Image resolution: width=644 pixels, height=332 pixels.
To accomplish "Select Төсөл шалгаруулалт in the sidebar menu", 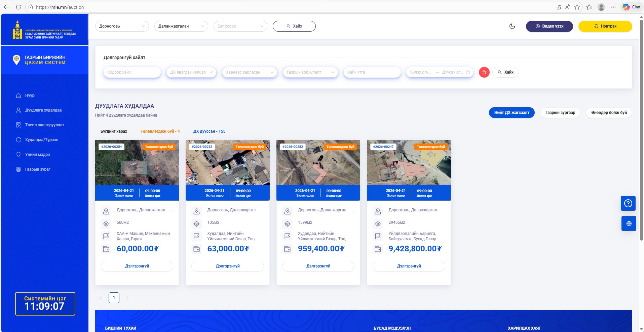I will [x=44, y=125].
